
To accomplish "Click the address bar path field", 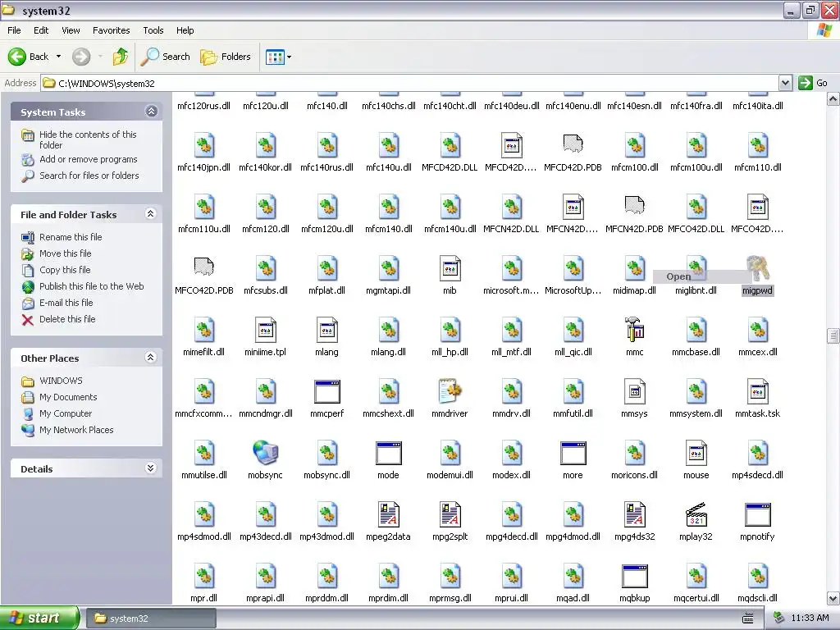I will 410,83.
